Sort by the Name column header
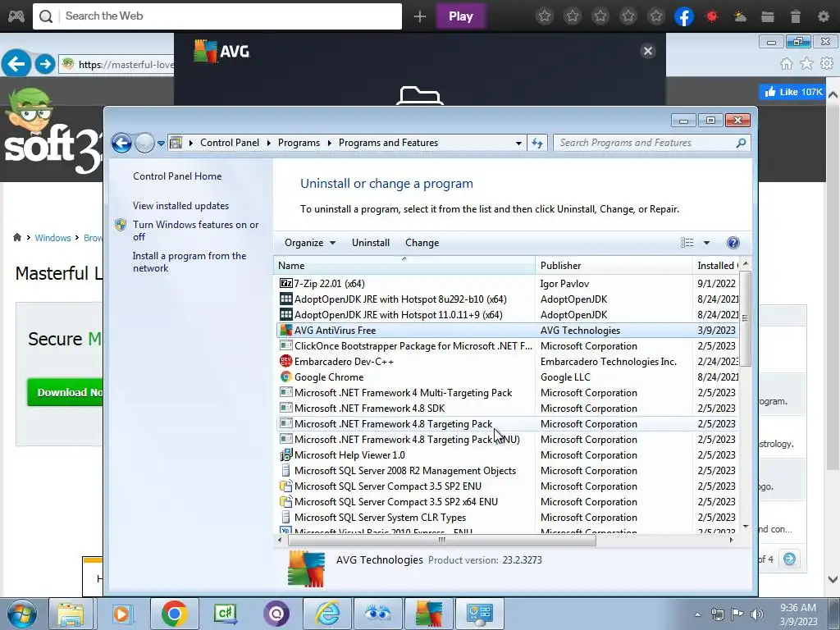 tap(404, 266)
